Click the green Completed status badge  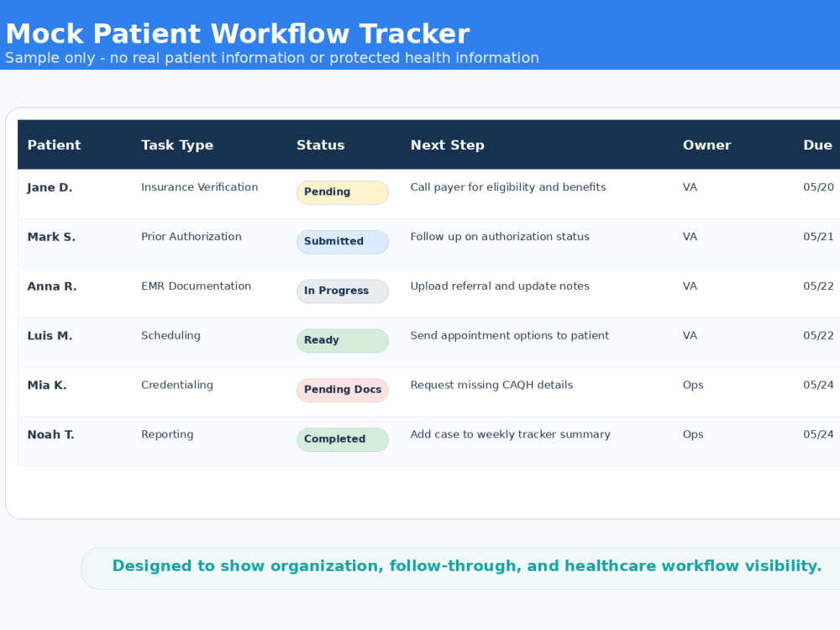click(x=343, y=439)
